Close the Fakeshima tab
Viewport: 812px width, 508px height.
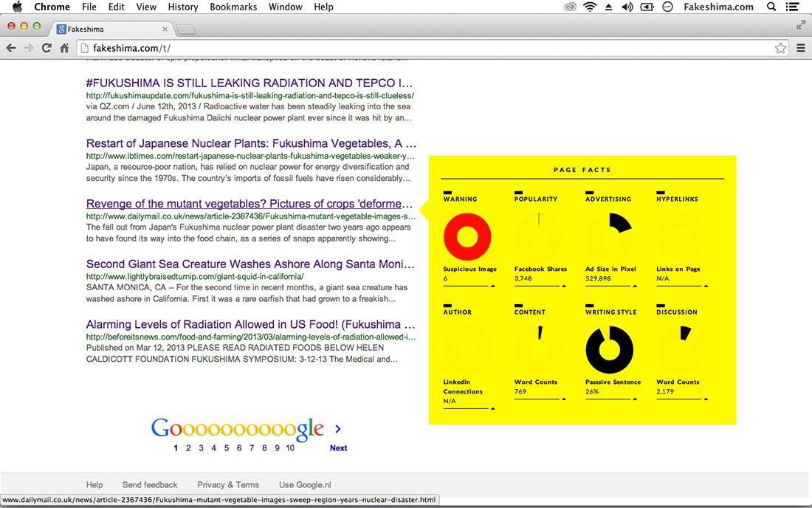[x=165, y=29]
